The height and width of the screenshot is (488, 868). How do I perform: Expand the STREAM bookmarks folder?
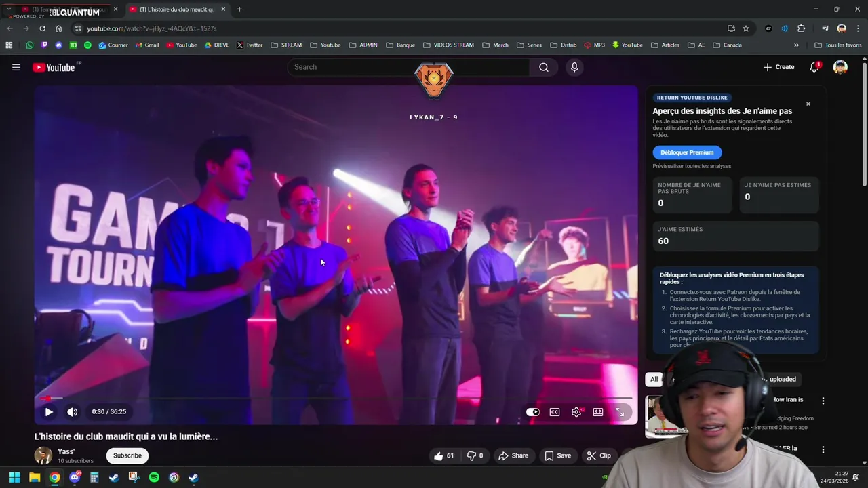click(x=285, y=45)
